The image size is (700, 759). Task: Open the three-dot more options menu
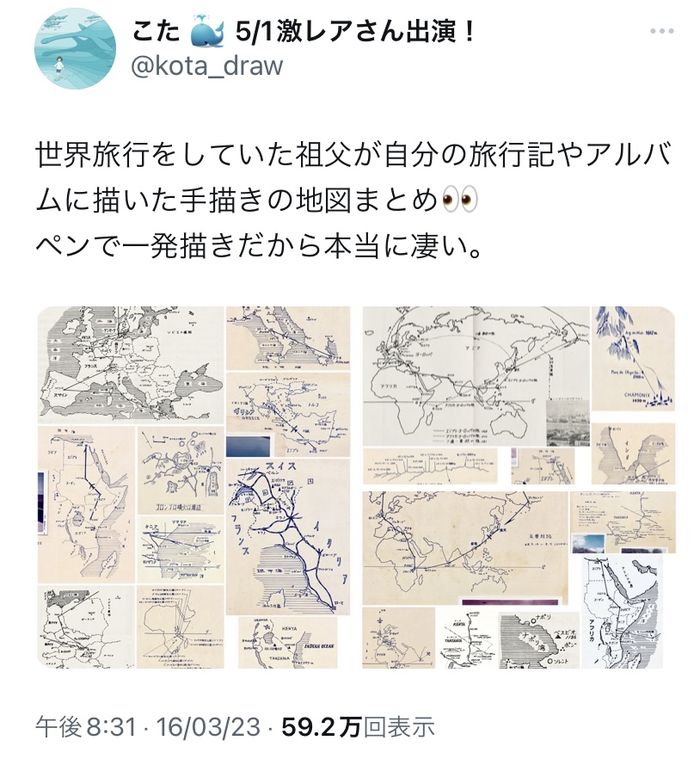[x=661, y=32]
